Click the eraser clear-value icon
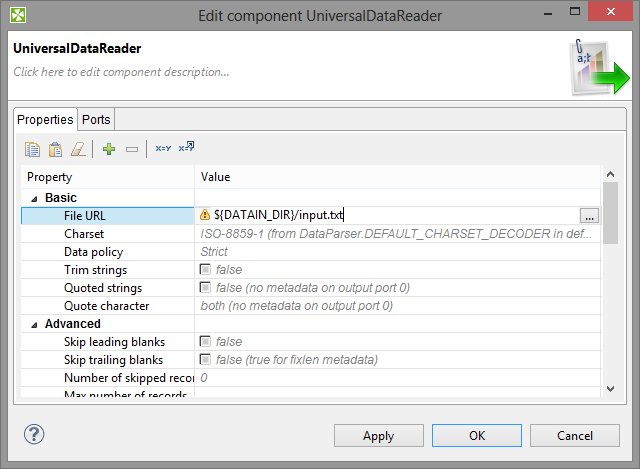 (x=80, y=149)
